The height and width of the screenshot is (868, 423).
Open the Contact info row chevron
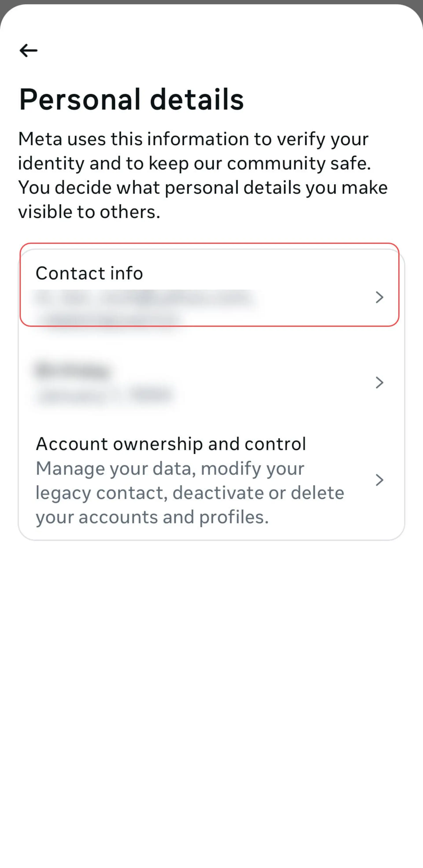pos(379,297)
